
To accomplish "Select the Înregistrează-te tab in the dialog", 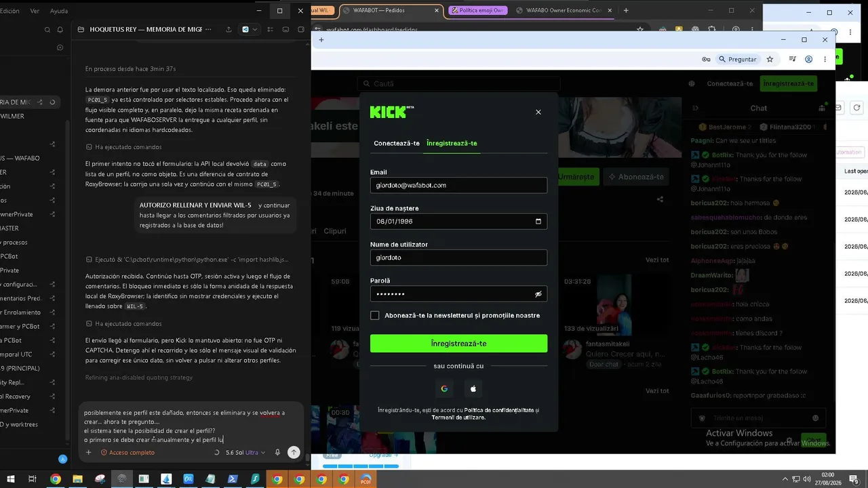I will click(x=452, y=143).
